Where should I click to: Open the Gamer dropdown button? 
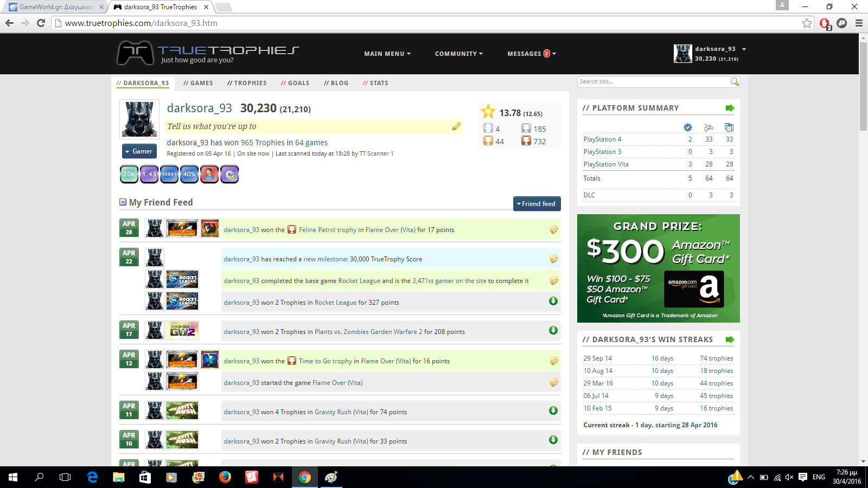coord(139,151)
